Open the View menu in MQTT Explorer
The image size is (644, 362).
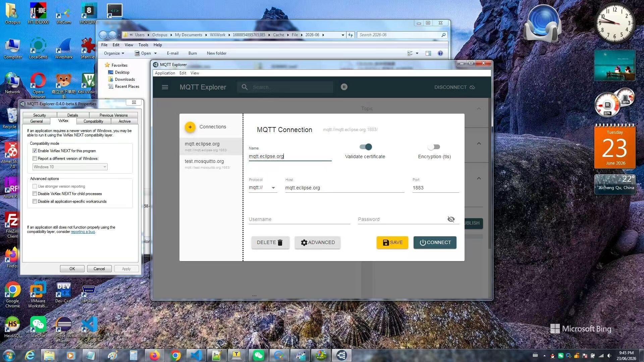(x=195, y=73)
